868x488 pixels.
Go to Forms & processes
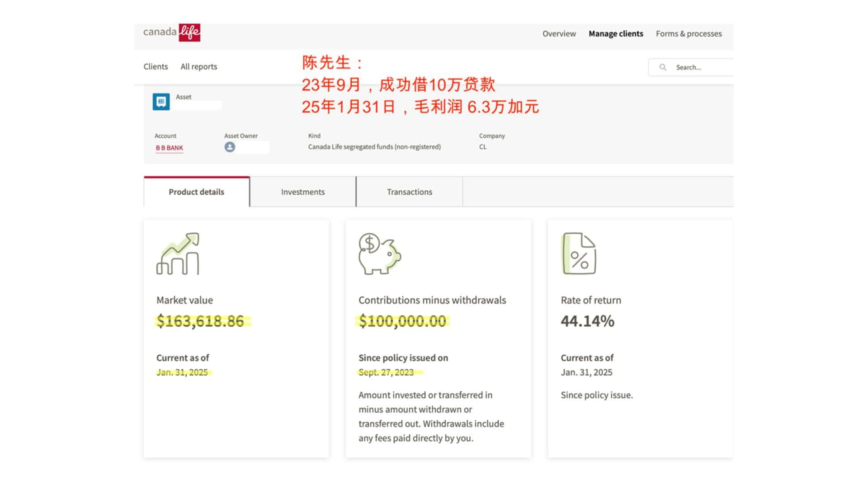[689, 34]
